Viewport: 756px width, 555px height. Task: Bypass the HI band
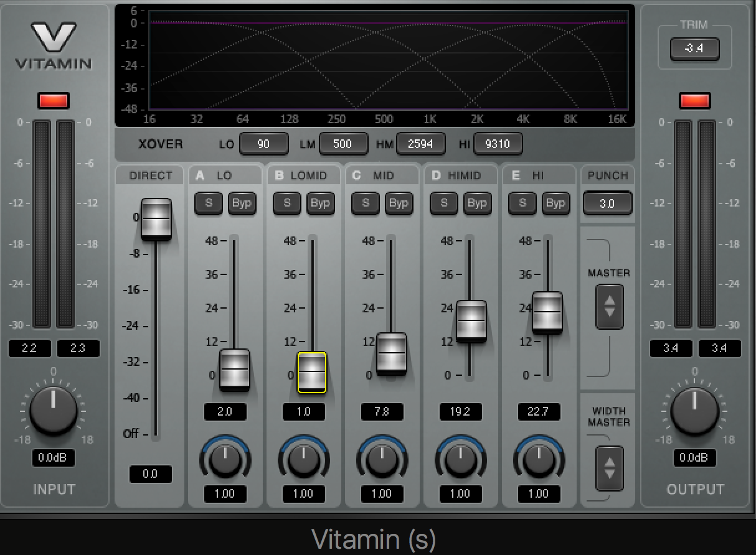tap(555, 203)
